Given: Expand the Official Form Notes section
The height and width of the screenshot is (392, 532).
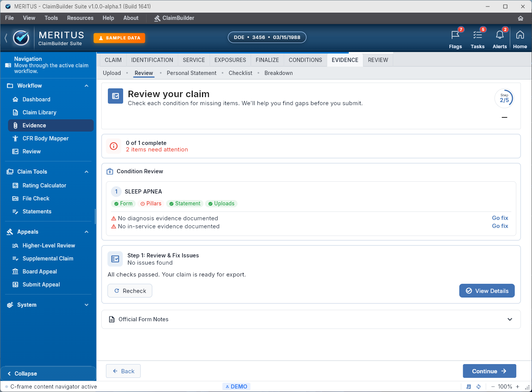Looking at the screenshot, I should tap(510, 319).
